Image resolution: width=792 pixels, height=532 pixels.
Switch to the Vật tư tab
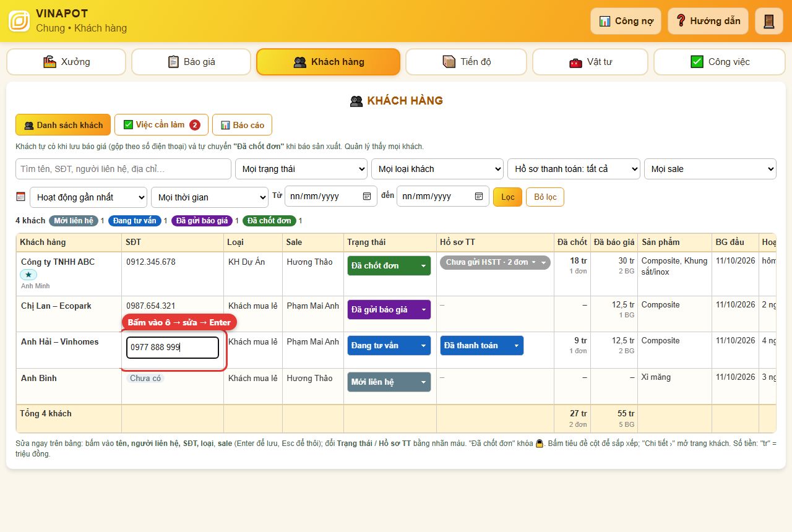[x=590, y=62]
